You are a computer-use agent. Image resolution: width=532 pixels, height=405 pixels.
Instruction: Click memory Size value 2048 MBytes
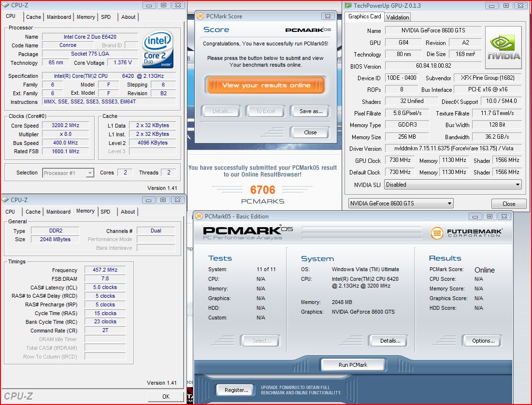click(x=55, y=239)
